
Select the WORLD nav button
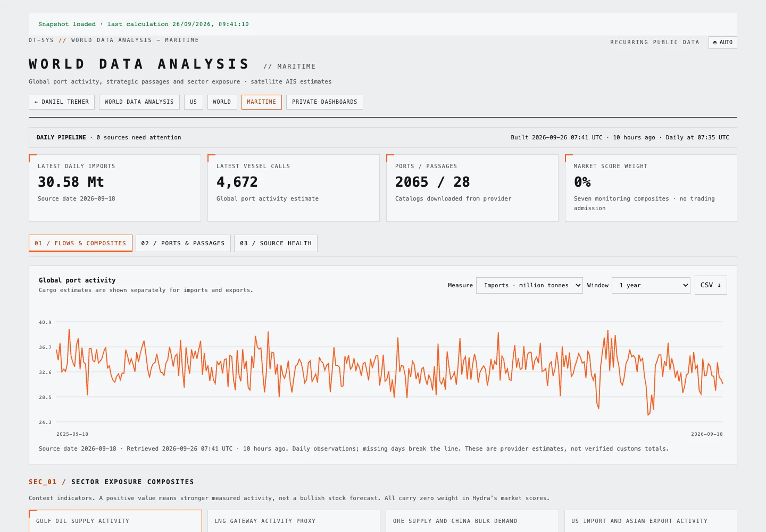(x=222, y=102)
